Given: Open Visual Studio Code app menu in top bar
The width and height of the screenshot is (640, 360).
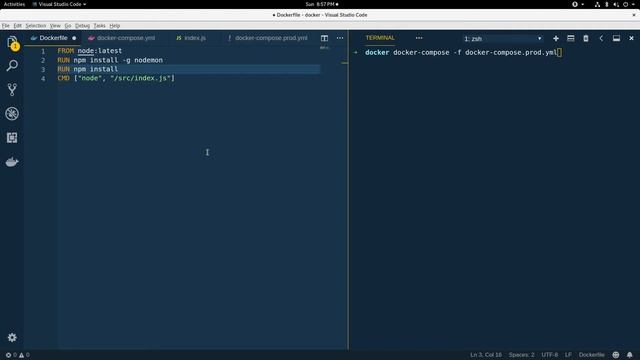Looking at the screenshot, I should [59, 4].
